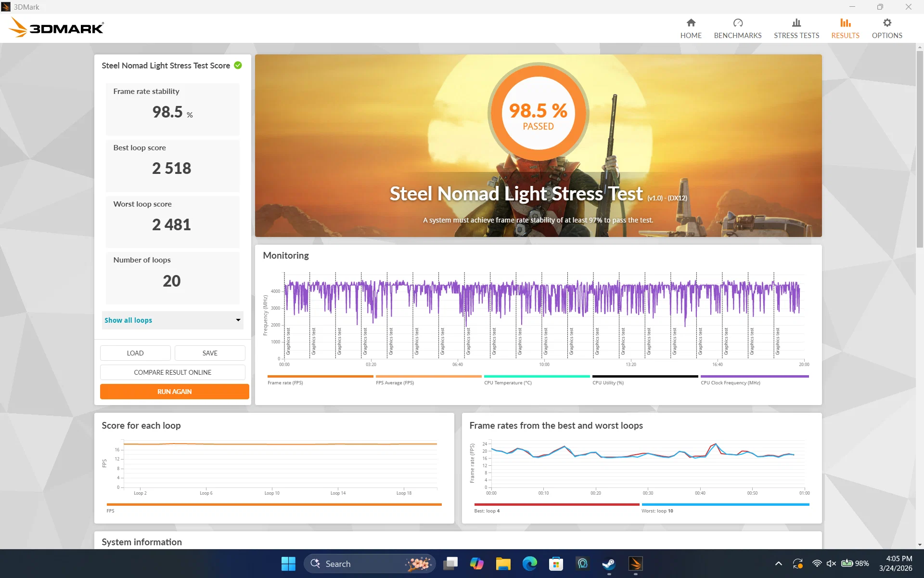Click the 98.5 % PASSED circle
This screenshot has width=924, height=578.
(x=538, y=113)
